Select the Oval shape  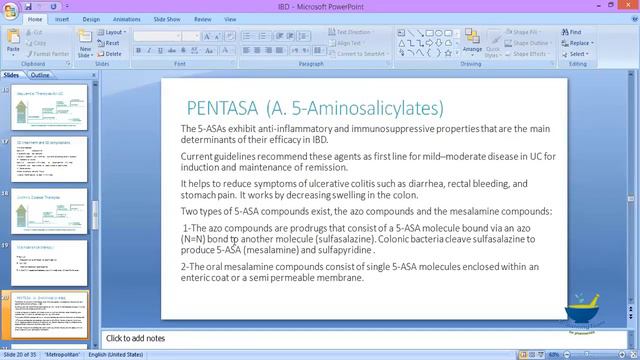(x=439, y=33)
